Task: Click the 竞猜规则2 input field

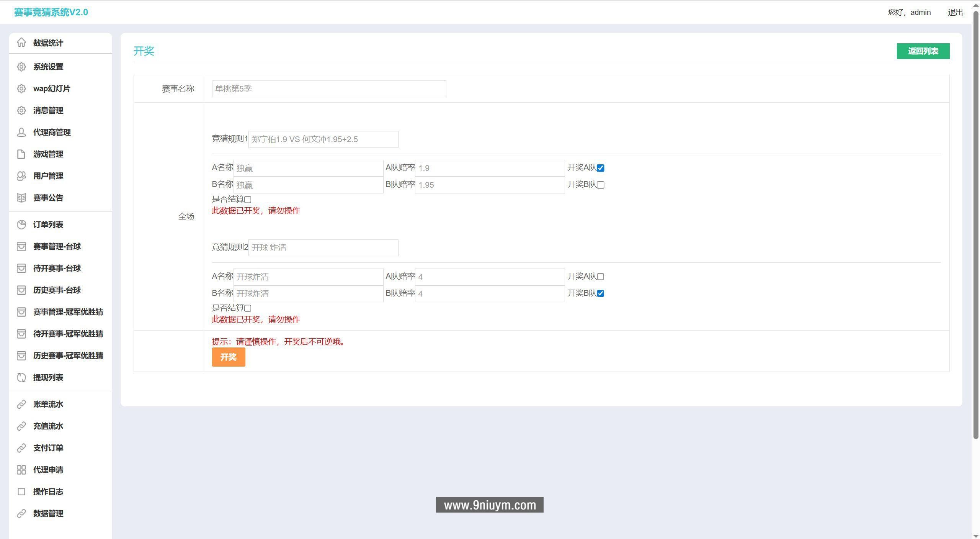Action: (x=323, y=248)
